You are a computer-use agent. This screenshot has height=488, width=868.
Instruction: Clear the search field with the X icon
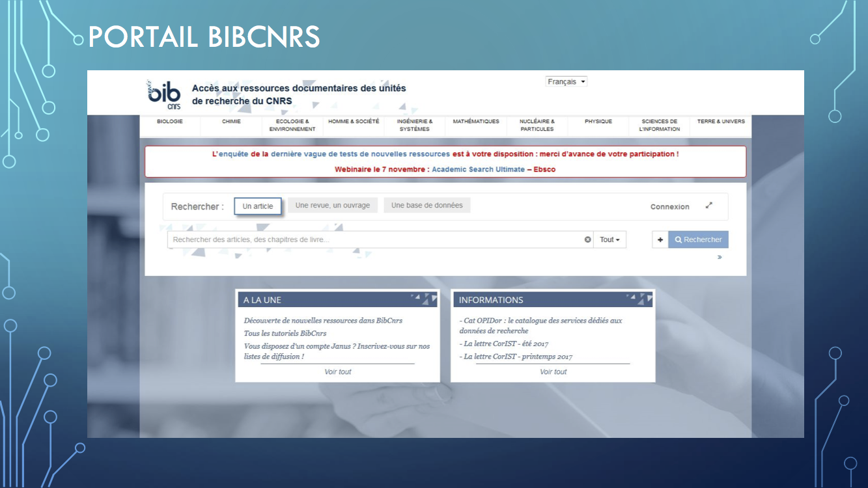click(587, 239)
